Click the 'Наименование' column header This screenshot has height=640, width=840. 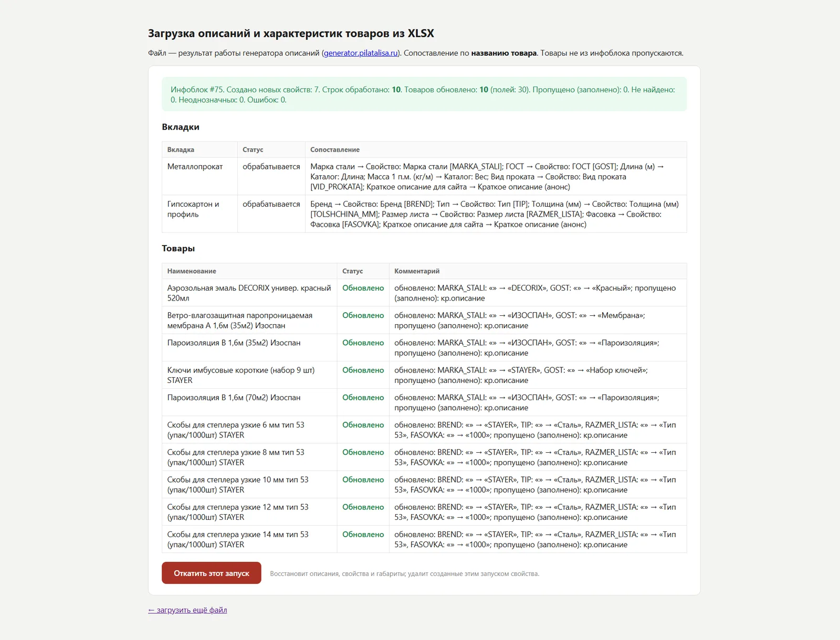(x=192, y=271)
